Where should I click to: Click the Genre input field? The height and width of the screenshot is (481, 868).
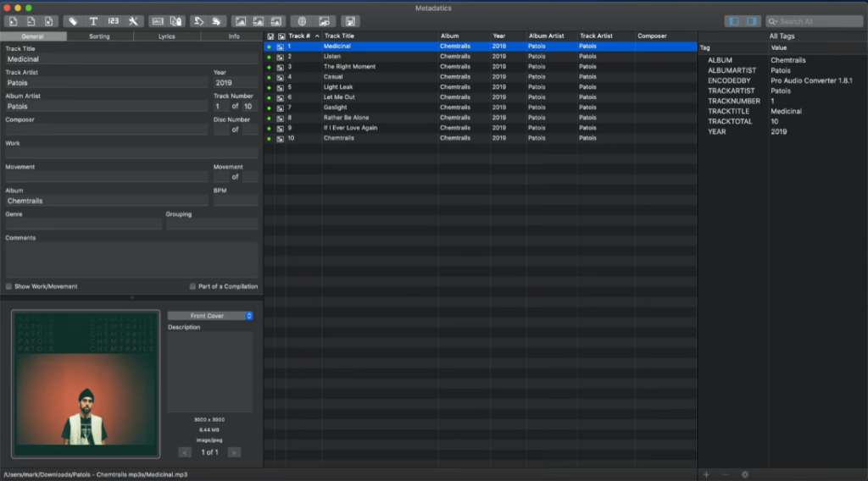(x=84, y=224)
